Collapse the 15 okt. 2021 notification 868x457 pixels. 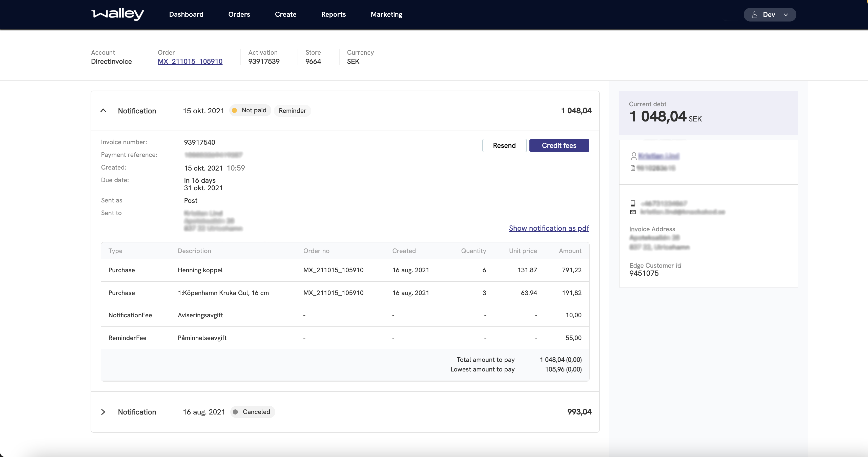point(104,111)
